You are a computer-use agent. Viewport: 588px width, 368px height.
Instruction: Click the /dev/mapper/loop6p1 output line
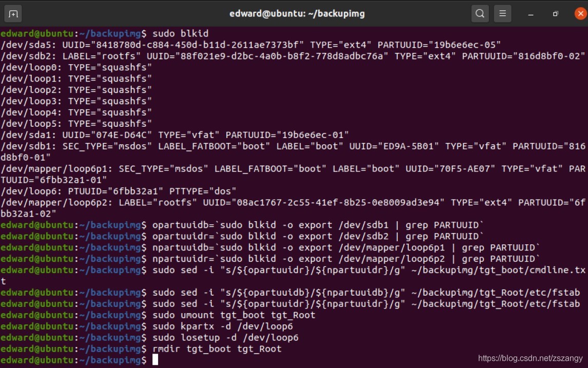[293, 175]
